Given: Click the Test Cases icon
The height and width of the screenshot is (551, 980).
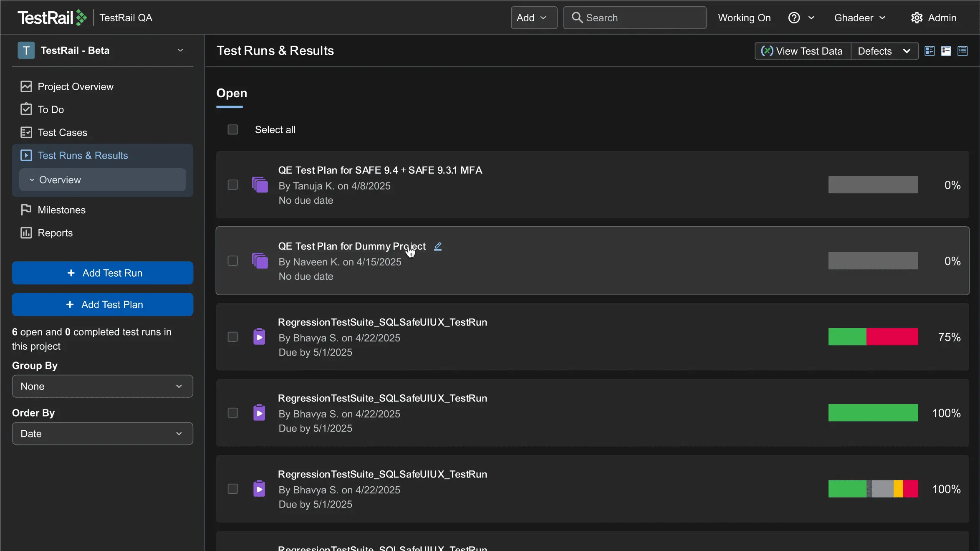Looking at the screenshot, I should [26, 132].
